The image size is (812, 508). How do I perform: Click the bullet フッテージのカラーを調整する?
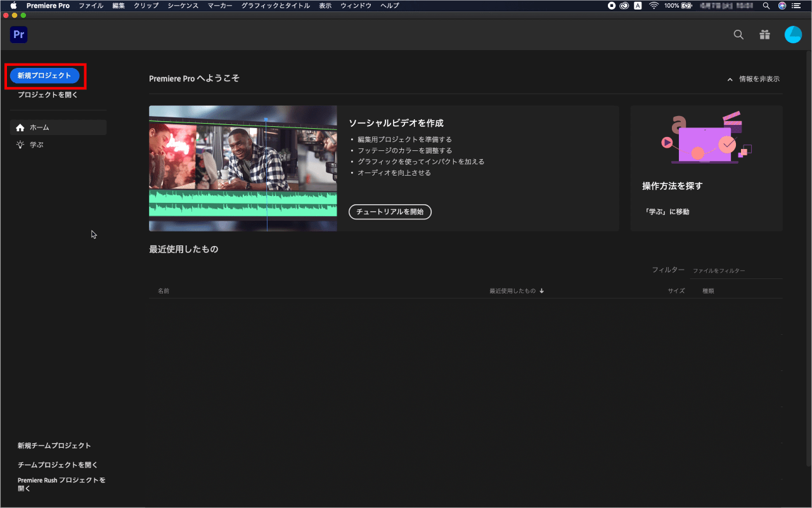[x=404, y=151]
